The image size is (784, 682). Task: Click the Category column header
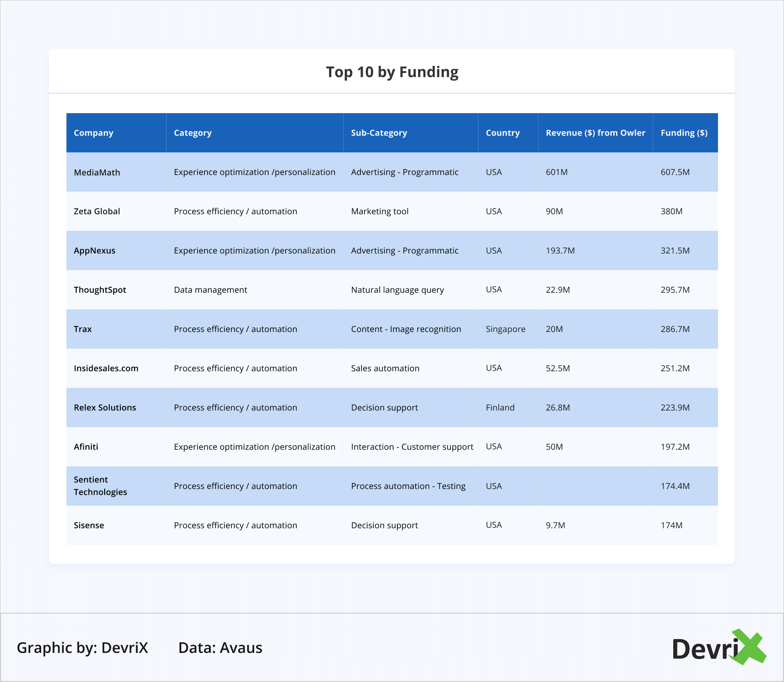193,133
